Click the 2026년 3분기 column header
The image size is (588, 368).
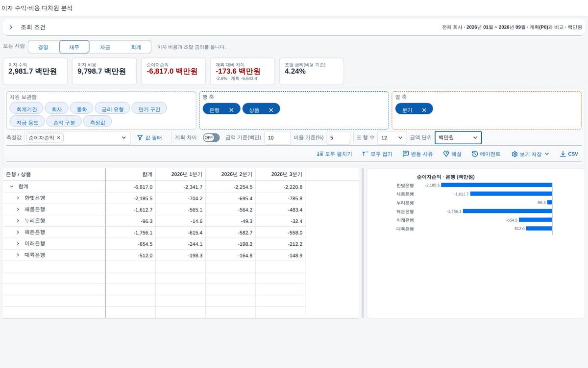(281, 174)
